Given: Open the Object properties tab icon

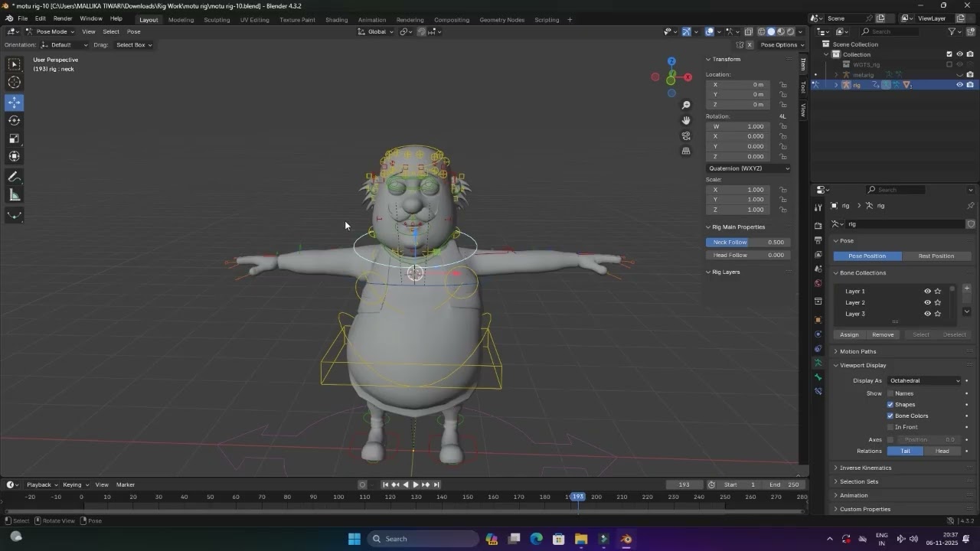Looking at the screenshot, I should (x=818, y=320).
